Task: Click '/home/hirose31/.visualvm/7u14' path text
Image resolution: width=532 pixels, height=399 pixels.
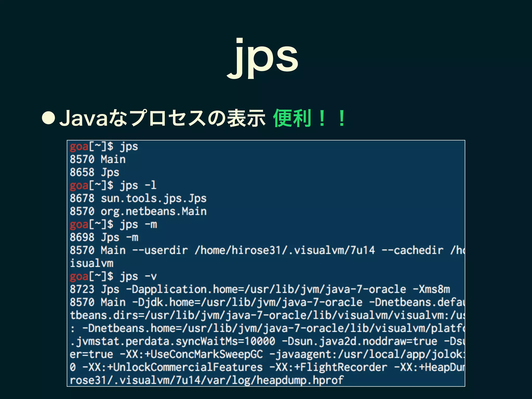Action: point(285,250)
